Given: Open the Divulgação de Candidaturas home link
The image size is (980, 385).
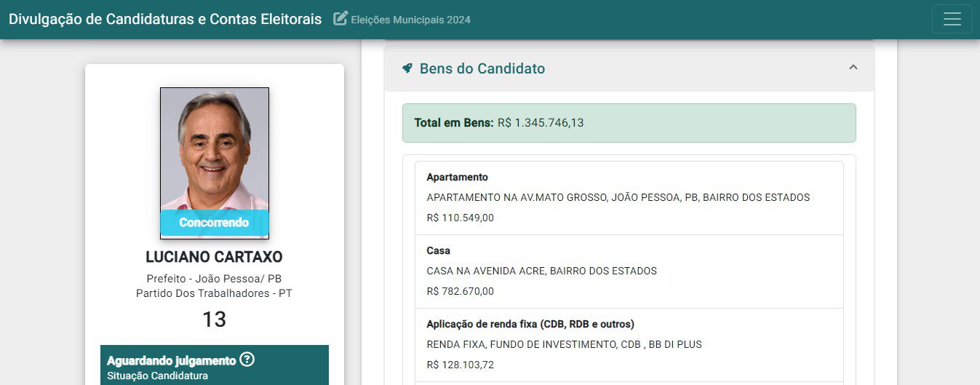Looking at the screenshot, I should (x=165, y=20).
